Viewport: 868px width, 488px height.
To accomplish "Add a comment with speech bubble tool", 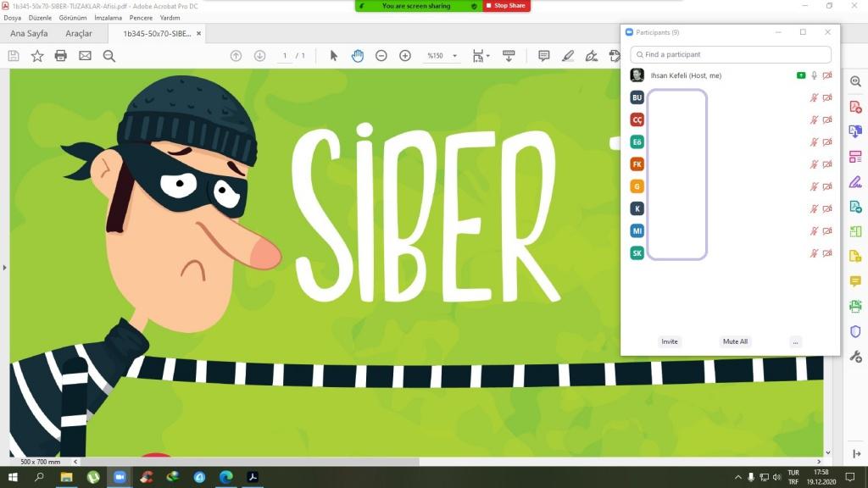I will point(543,56).
